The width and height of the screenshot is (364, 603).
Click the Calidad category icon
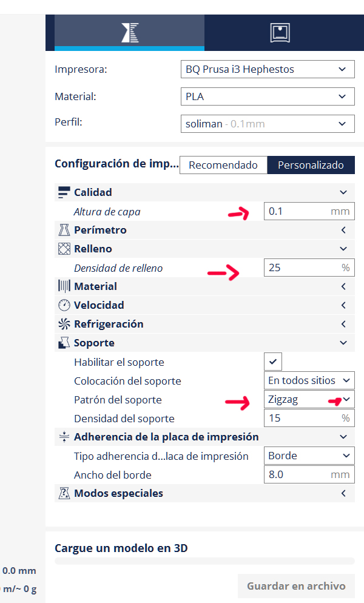coord(64,192)
